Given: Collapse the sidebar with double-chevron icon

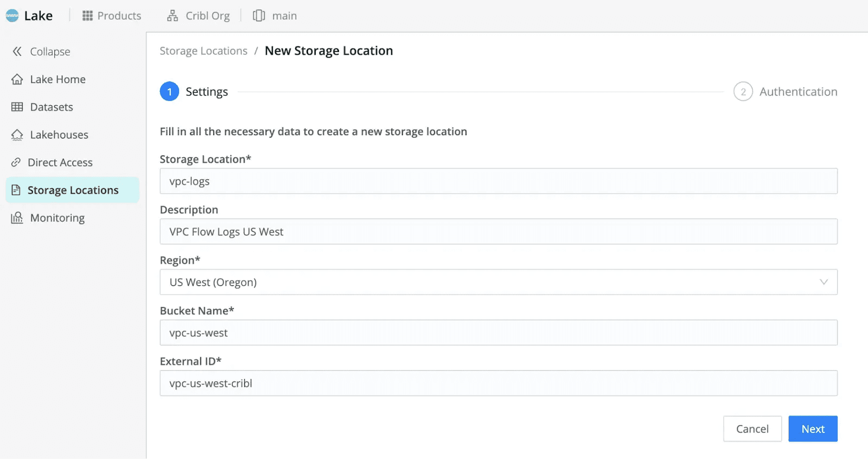Looking at the screenshot, I should (x=17, y=52).
